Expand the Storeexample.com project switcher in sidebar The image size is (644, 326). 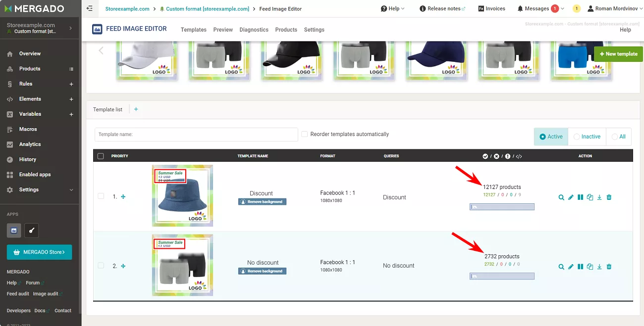click(70, 28)
